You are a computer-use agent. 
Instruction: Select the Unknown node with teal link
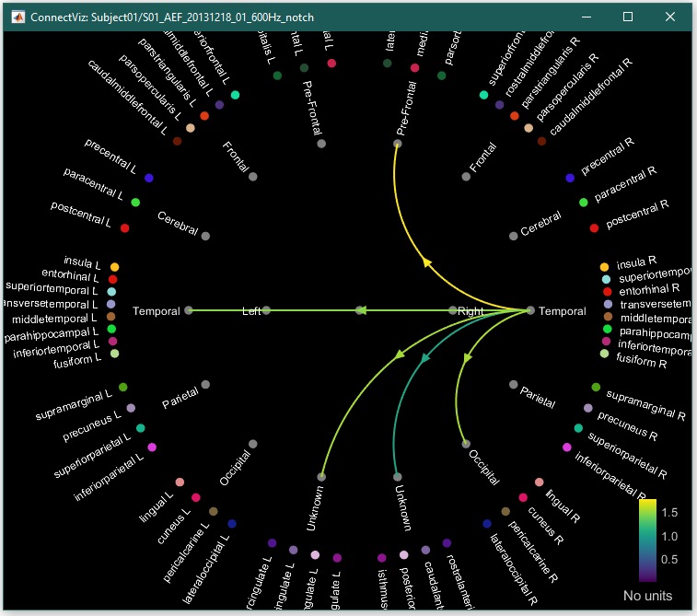[x=397, y=477]
